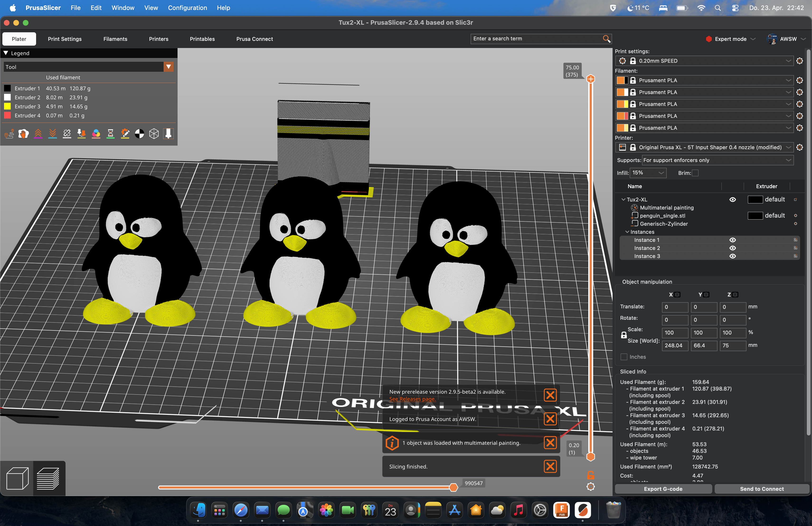Toggle Shells wireframe cube icon
The height and width of the screenshot is (526, 812).
coord(154,134)
